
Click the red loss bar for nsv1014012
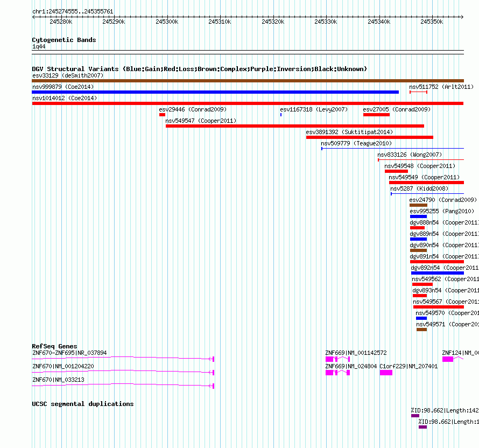248,103
